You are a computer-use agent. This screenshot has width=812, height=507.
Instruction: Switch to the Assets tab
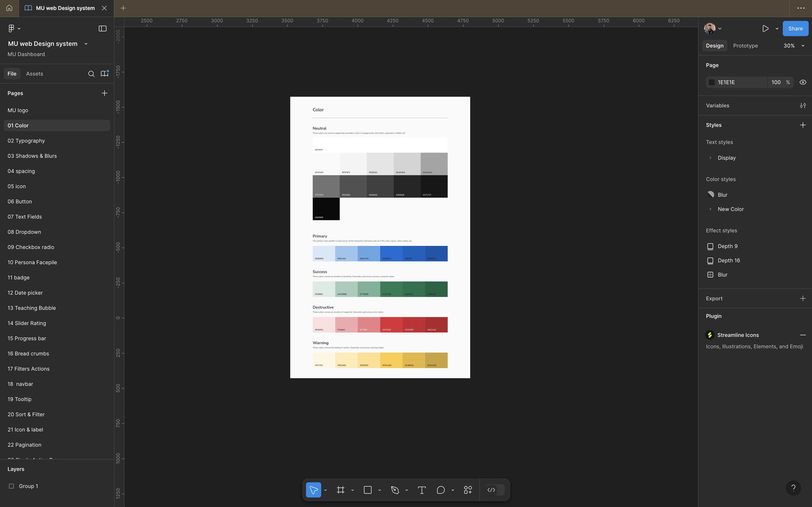click(x=34, y=74)
